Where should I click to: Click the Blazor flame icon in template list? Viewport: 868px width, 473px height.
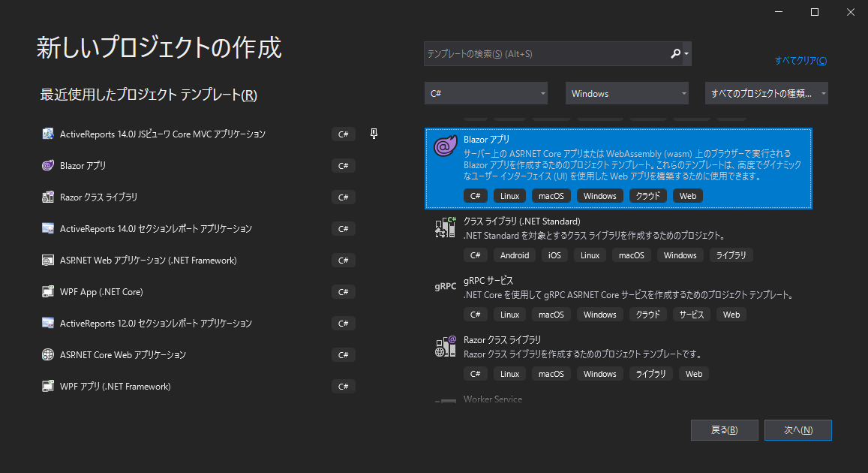(x=446, y=146)
